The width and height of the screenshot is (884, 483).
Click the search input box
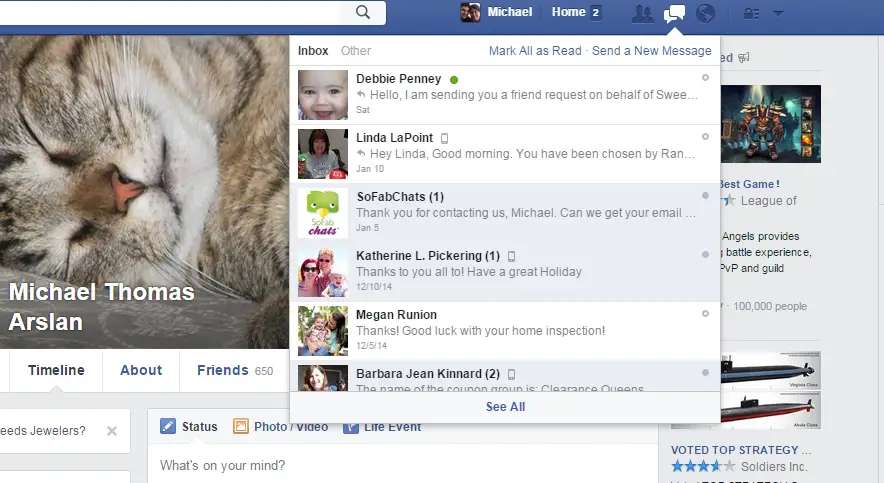(x=169, y=12)
